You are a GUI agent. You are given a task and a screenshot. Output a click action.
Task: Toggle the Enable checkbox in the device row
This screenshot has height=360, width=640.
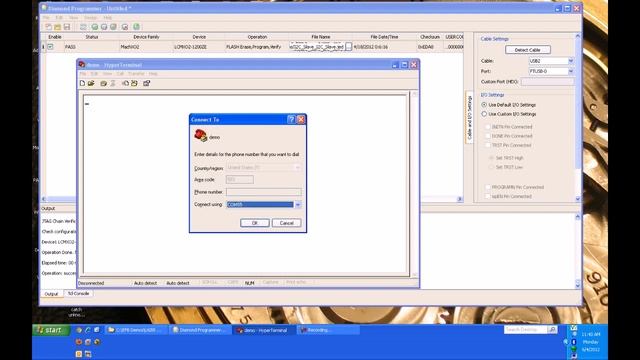pyautogui.click(x=50, y=47)
